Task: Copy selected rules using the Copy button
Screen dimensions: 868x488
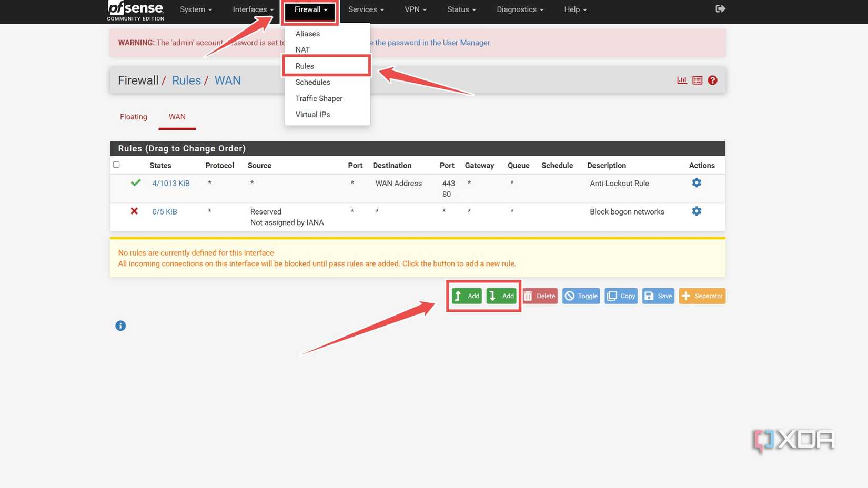Action: pyautogui.click(x=621, y=296)
